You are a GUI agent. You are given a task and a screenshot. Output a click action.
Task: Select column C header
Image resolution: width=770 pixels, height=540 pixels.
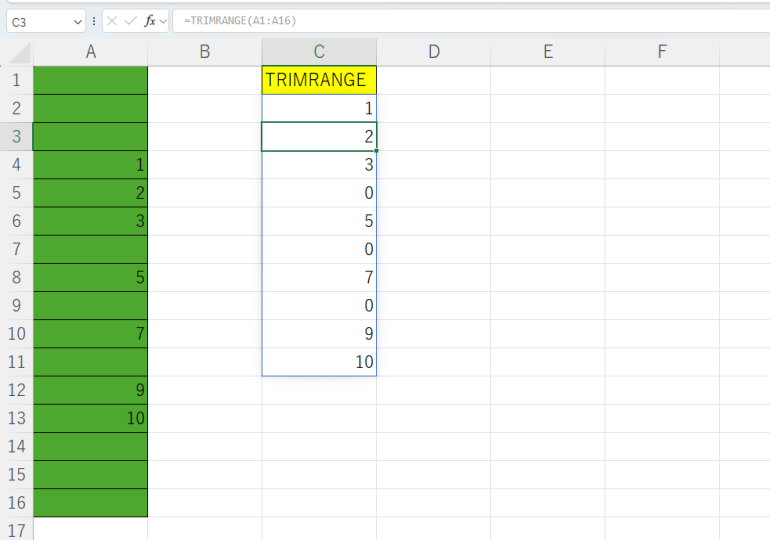319,52
